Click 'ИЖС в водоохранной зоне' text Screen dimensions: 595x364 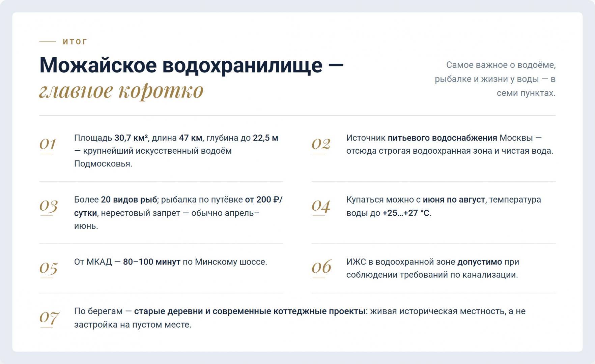[401, 262]
